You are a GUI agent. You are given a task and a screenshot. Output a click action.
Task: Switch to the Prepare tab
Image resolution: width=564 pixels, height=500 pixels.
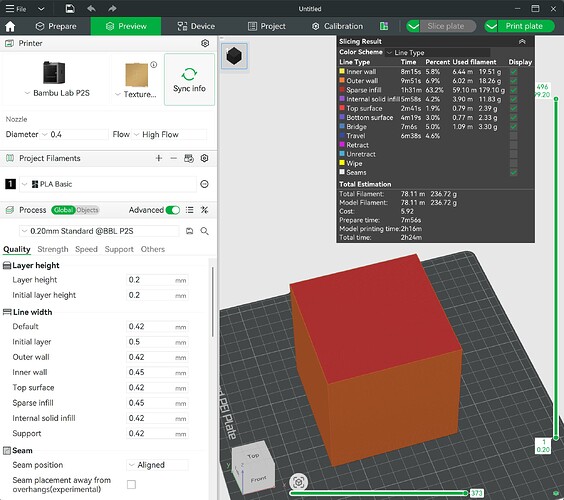[x=56, y=26]
